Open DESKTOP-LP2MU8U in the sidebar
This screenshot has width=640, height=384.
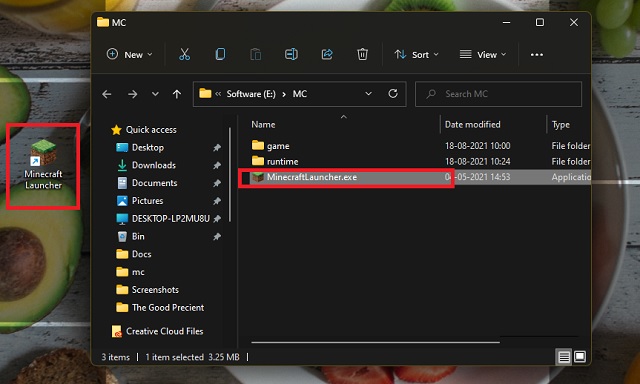[171, 219]
